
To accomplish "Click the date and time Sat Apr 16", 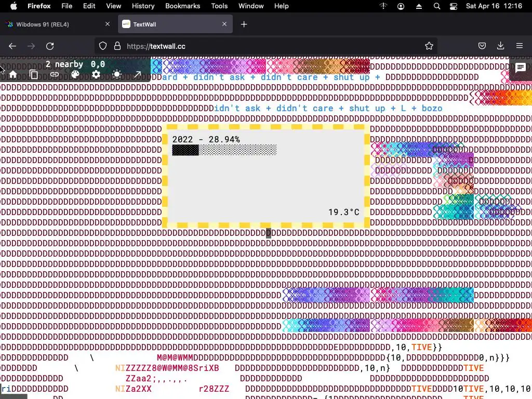I will 494,6.
